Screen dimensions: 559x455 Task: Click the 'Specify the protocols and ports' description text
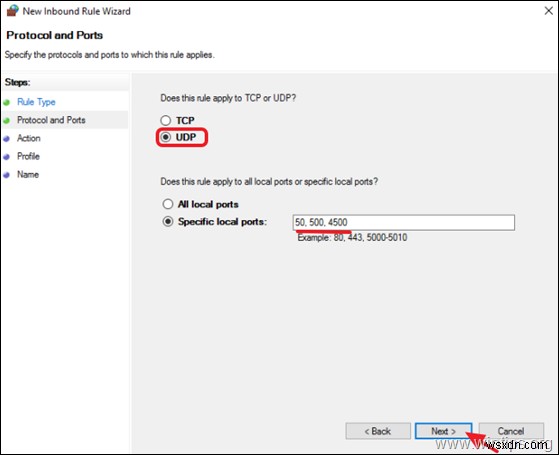[x=109, y=55]
